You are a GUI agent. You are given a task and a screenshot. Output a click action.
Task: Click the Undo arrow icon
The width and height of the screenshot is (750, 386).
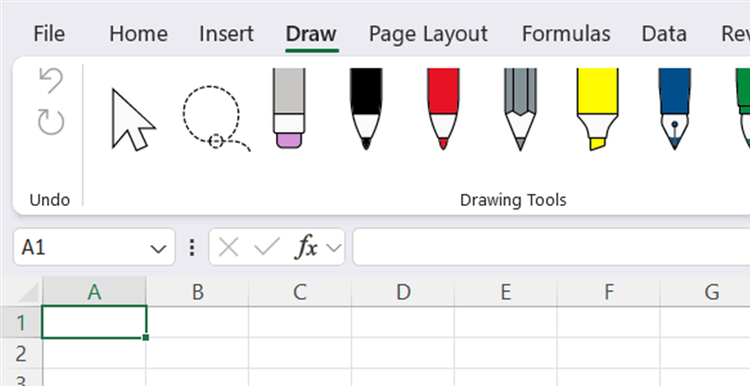(51, 80)
